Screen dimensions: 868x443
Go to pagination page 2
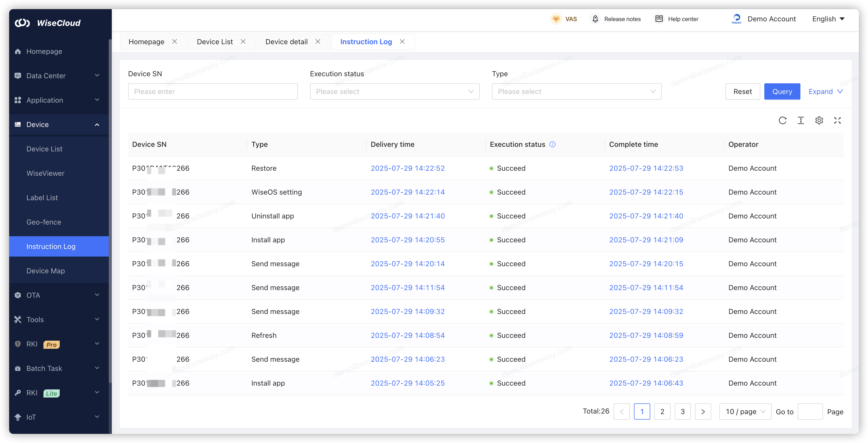(662, 412)
